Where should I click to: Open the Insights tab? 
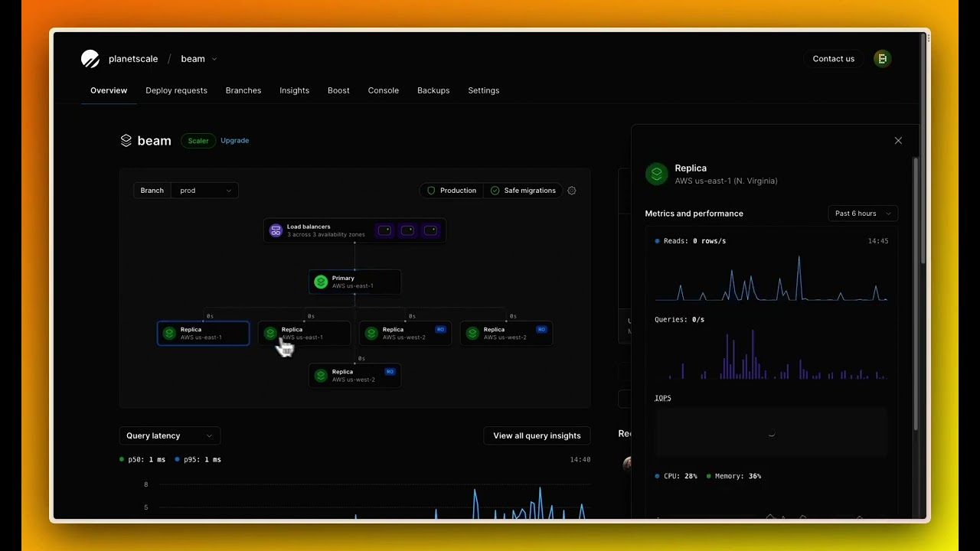coord(295,90)
